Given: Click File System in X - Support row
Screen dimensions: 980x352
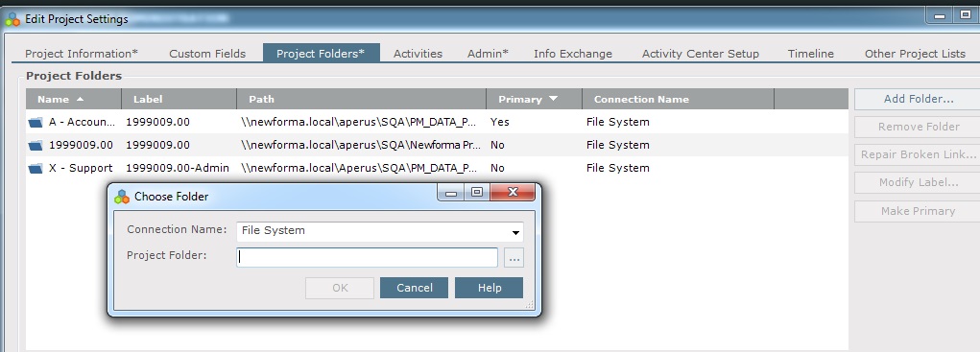Looking at the screenshot, I should coord(617,169).
